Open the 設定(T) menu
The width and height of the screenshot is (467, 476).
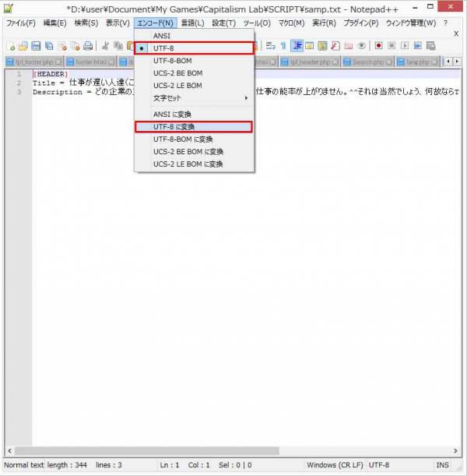[x=224, y=23]
